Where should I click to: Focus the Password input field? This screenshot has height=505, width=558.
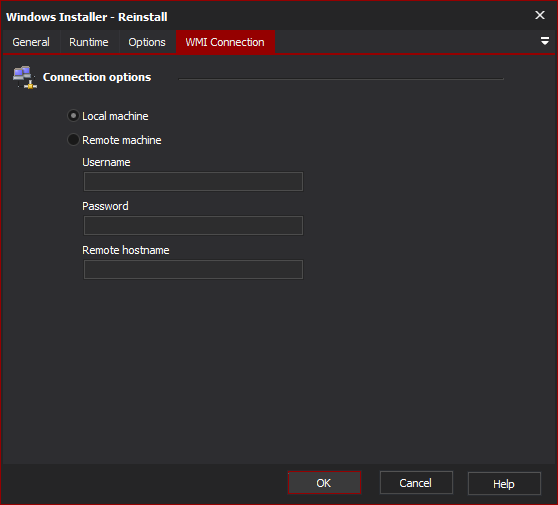pyautogui.click(x=193, y=225)
